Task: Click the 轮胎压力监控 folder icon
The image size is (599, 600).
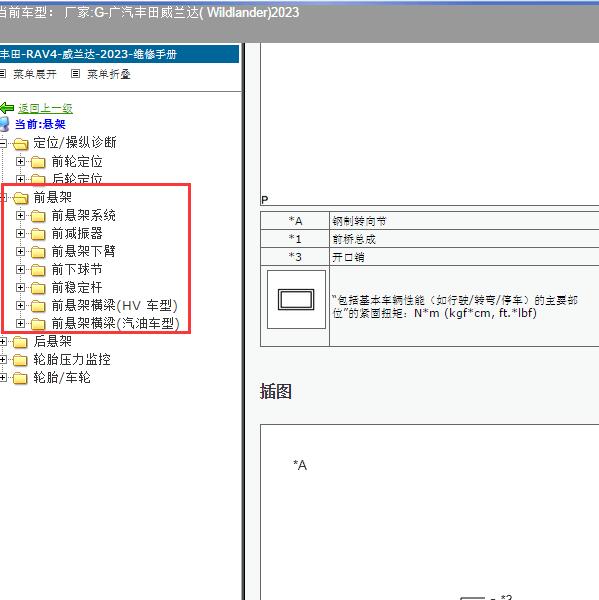Action: tap(20, 360)
